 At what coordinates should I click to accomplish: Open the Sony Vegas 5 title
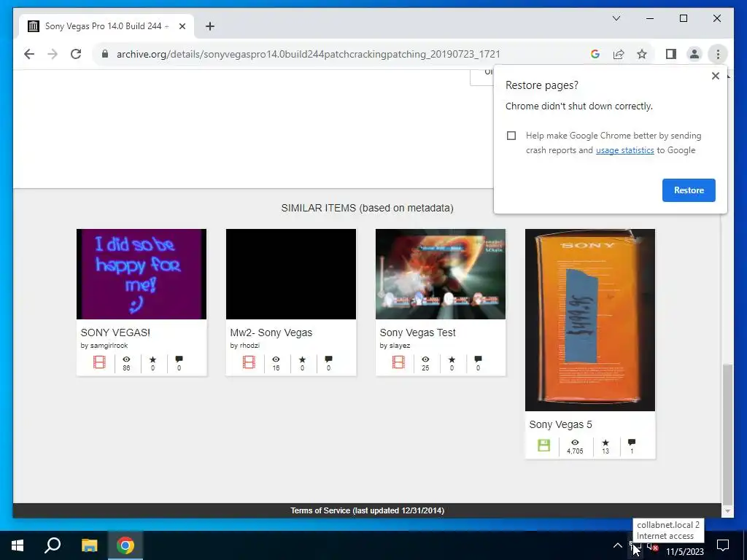coord(560,424)
